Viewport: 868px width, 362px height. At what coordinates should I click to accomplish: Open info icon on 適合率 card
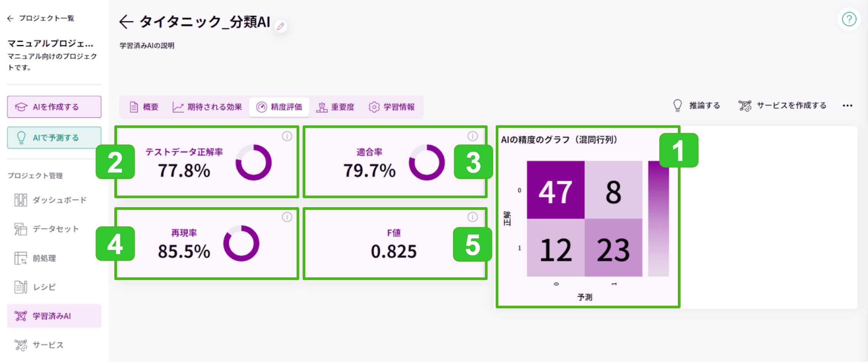tap(472, 136)
